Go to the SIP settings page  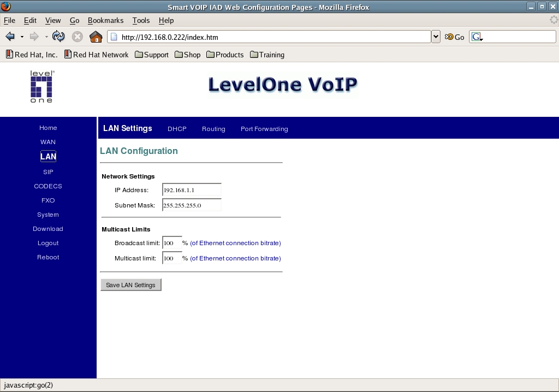pyautogui.click(x=48, y=172)
